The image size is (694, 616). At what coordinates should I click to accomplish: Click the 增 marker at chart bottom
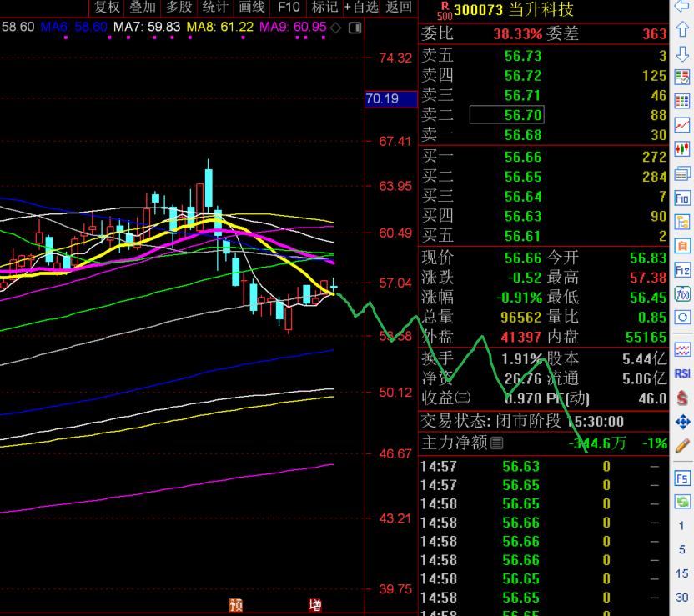point(314,604)
